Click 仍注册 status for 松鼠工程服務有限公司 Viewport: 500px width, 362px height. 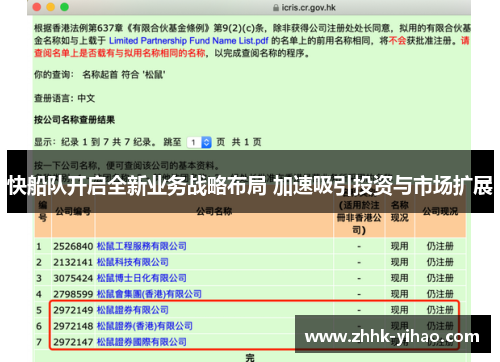(440, 246)
